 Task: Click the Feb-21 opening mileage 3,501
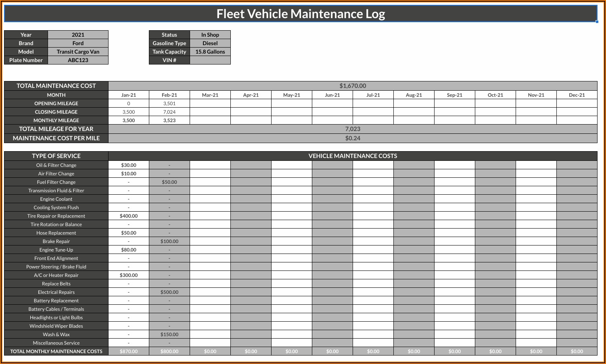click(169, 104)
